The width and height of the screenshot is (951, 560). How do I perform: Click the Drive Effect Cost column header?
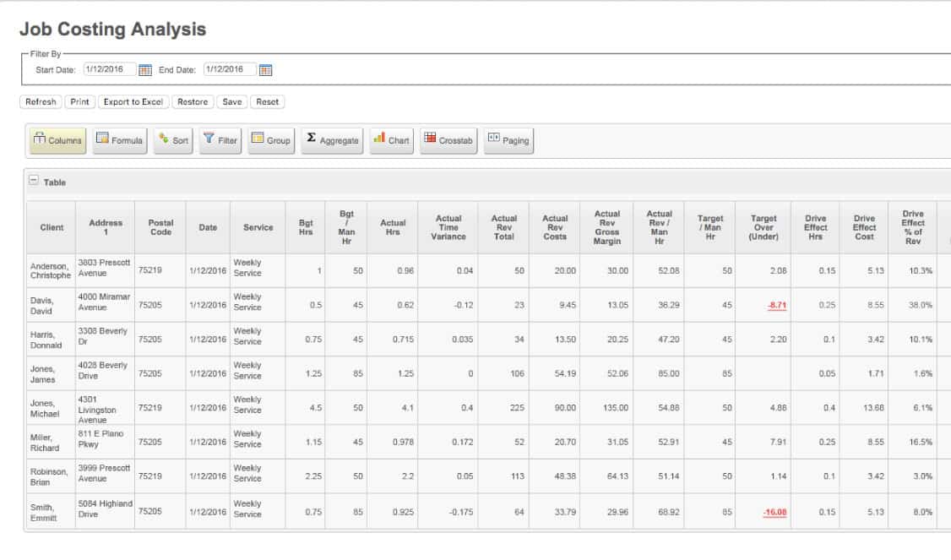coord(864,227)
